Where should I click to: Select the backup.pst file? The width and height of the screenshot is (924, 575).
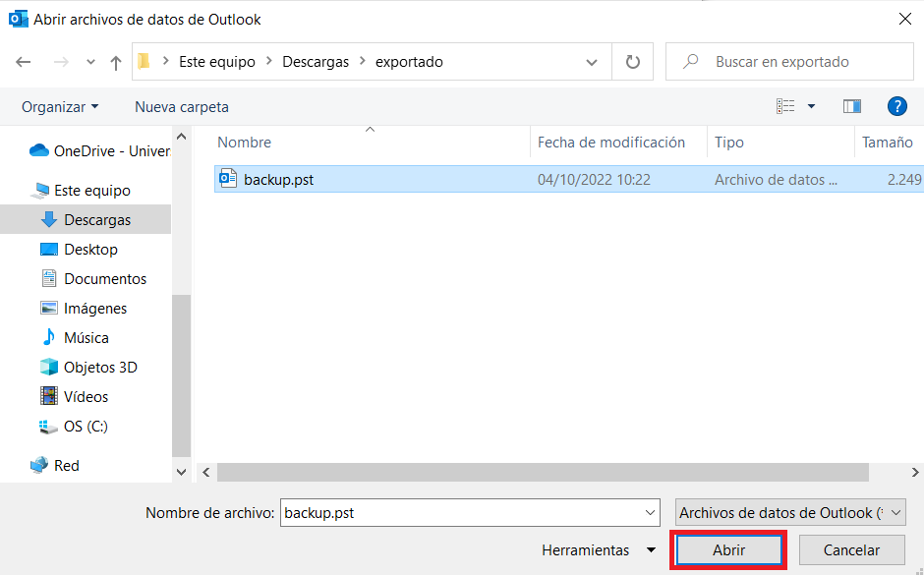click(x=279, y=179)
